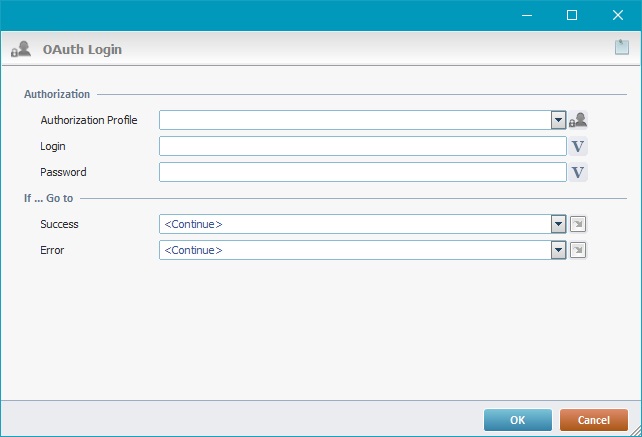Image resolution: width=642 pixels, height=437 pixels.
Task: Insert variable for the Login field
Action: coord(578,146)
